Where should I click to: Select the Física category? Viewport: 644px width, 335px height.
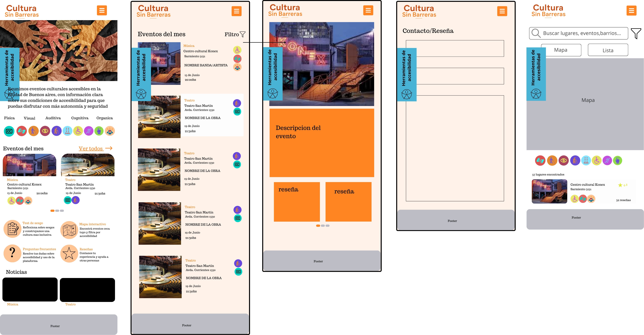click(x=9, y=118)
